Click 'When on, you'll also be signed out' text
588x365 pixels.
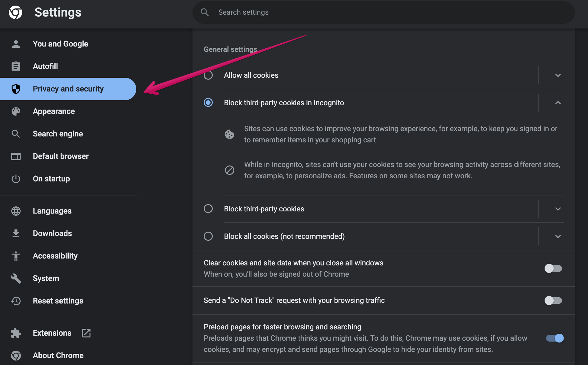[276, 274]
